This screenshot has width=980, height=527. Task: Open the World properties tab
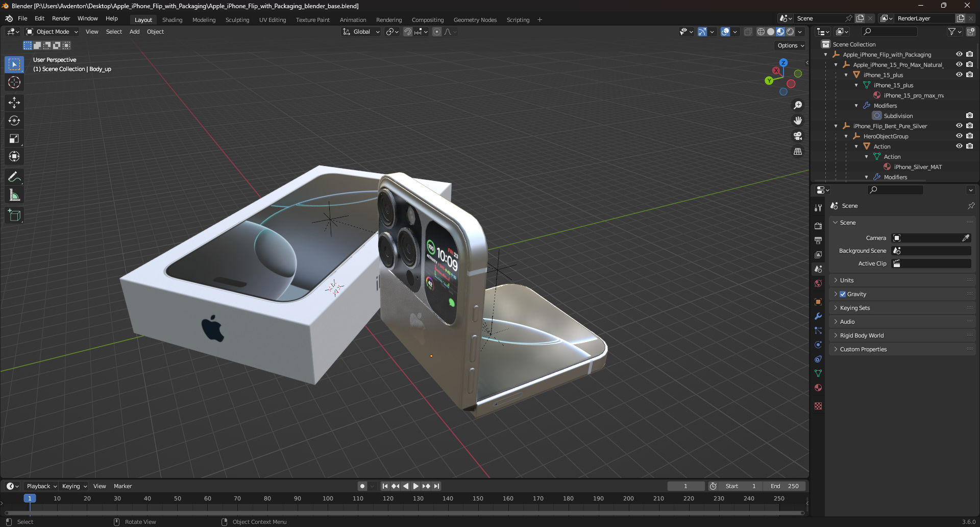(x=818, y=283)
